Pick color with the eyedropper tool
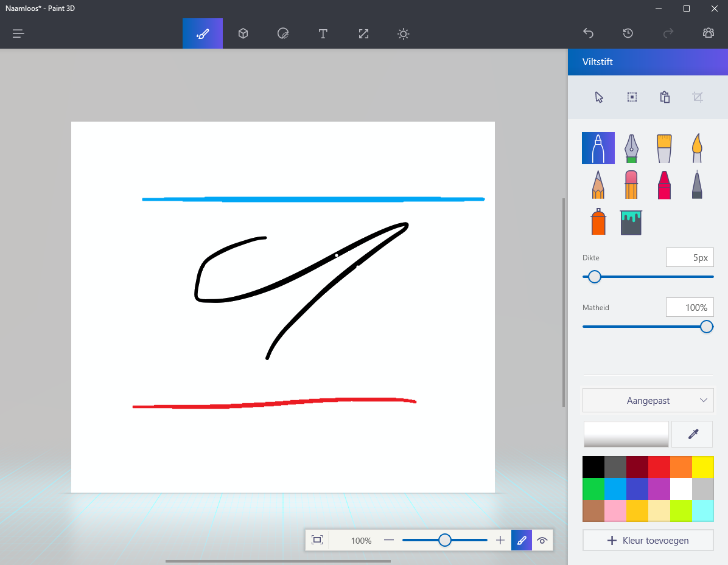The image size is (728, 565). pos(692,434)
